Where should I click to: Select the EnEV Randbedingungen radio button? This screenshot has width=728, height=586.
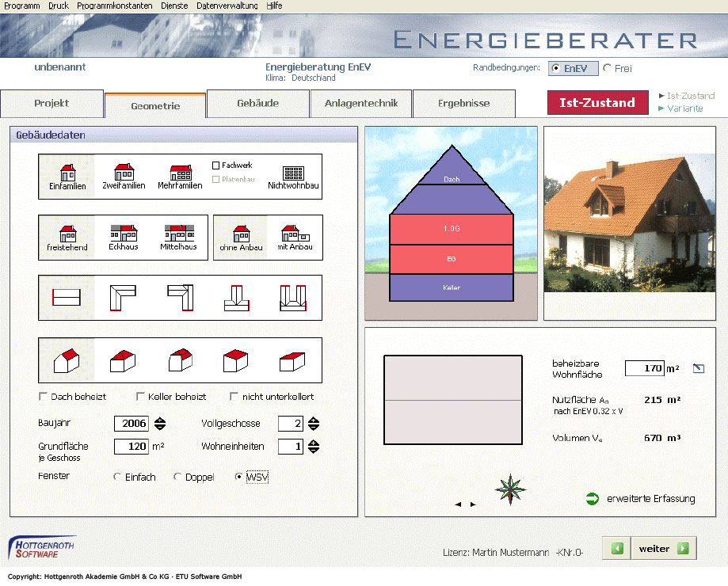click(556, 68)
